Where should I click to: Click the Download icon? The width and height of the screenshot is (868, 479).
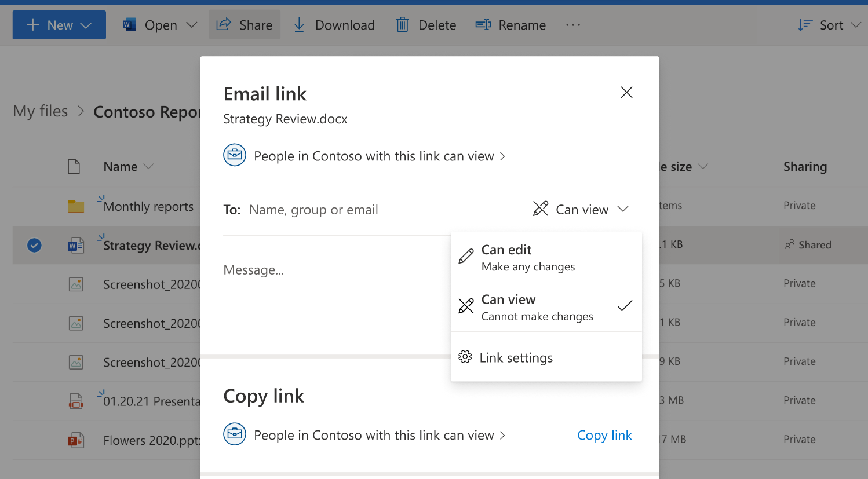tap(299, 24)
